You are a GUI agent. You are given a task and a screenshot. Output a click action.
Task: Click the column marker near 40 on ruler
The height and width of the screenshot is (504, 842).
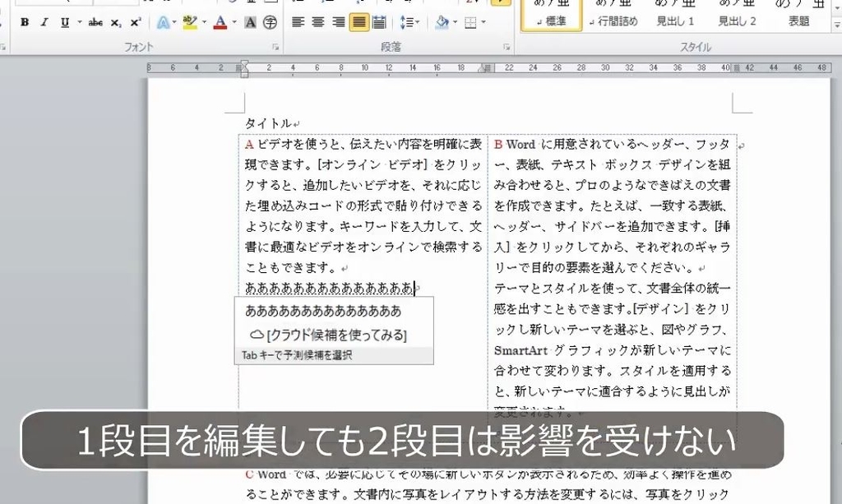click(x=736, y=68)
